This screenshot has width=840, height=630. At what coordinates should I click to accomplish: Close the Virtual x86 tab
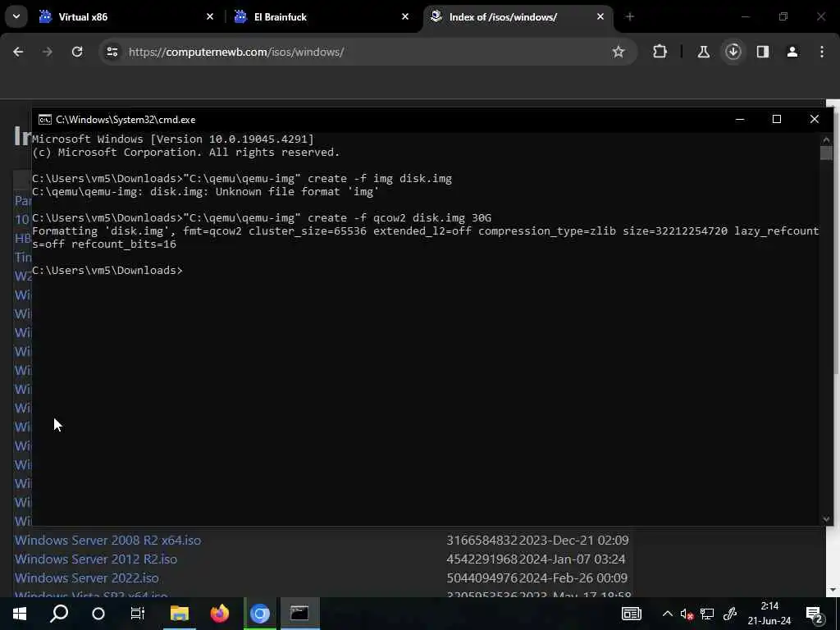point(210,16)
